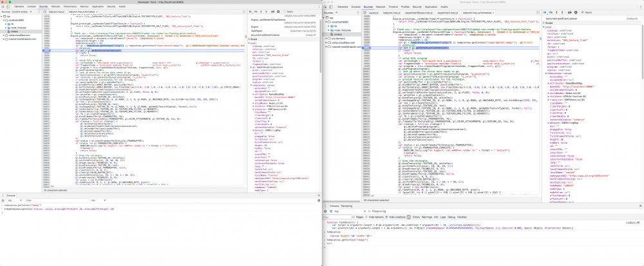The height and width of the screenshot is (266, 644).
Task: Step out of function in left DevTools
Action: coord(266,12)
